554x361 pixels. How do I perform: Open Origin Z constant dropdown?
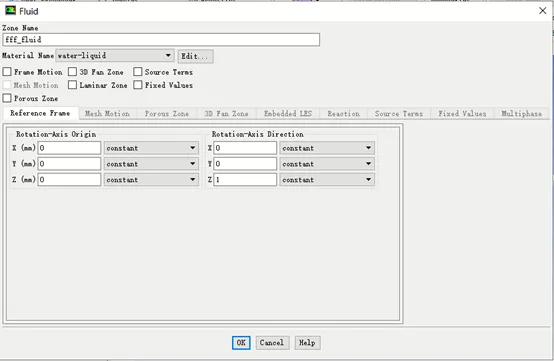(151, 180)
